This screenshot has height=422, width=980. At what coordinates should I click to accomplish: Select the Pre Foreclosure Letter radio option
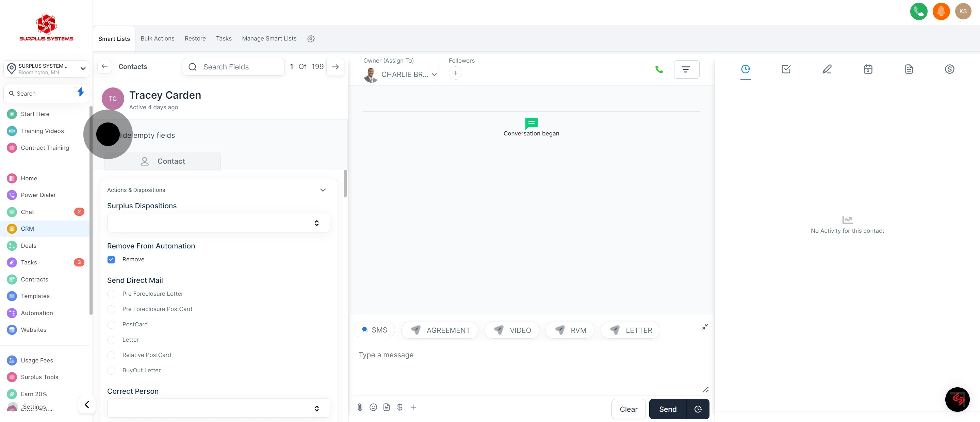(112, 294)
